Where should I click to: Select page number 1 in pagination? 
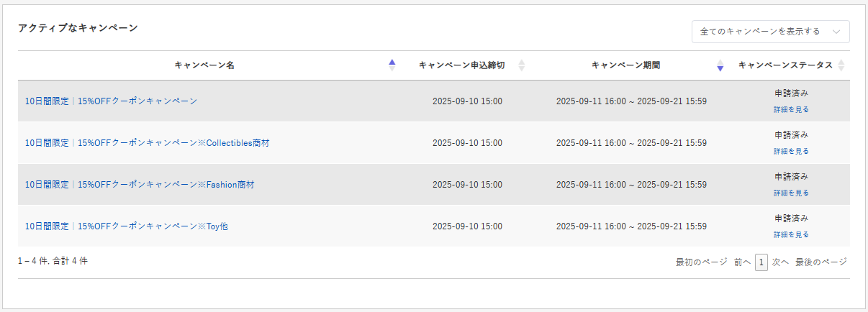point(761,262)
